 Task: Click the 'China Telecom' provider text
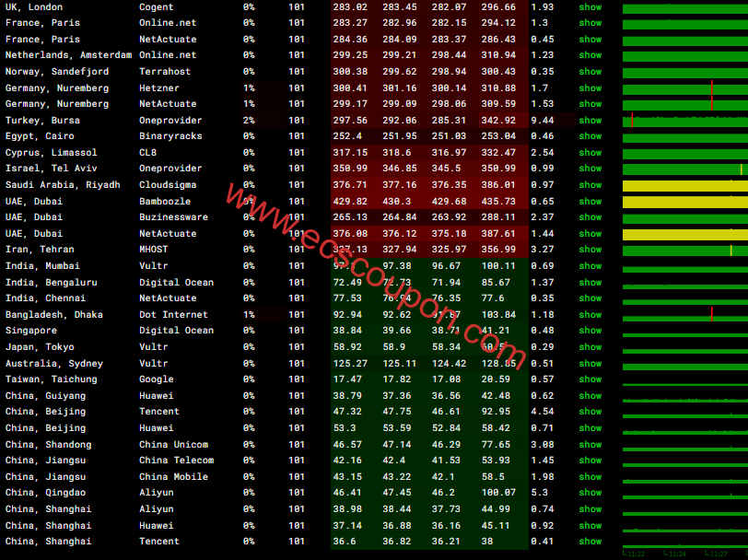176,461
